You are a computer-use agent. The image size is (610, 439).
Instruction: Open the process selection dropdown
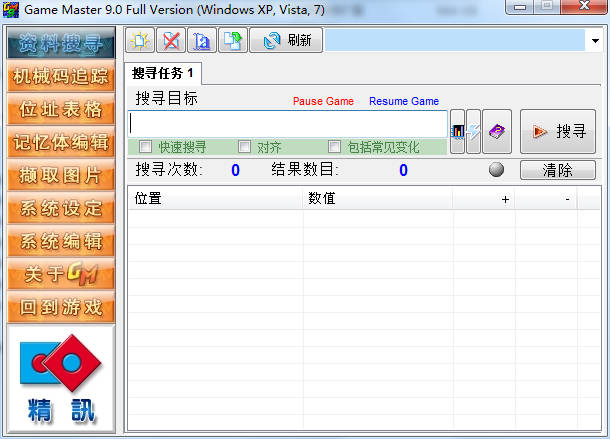pyautogui.click(x=594, y=41)
